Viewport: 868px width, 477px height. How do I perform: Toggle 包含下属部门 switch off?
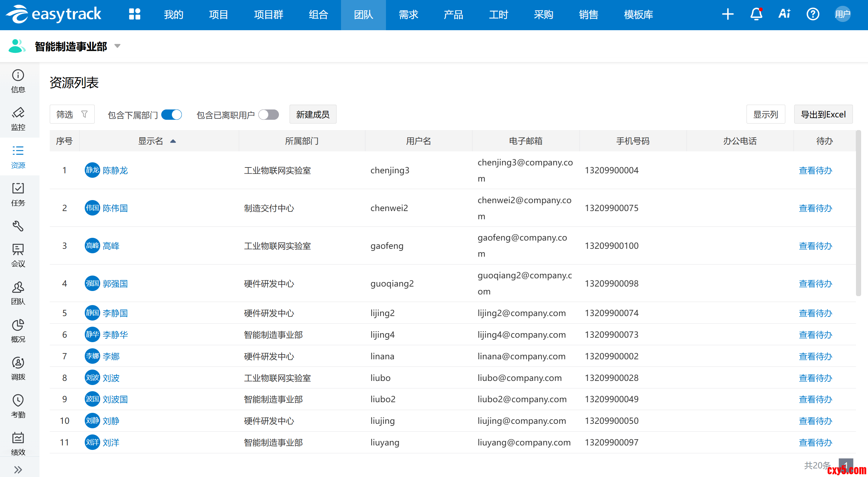172,115
